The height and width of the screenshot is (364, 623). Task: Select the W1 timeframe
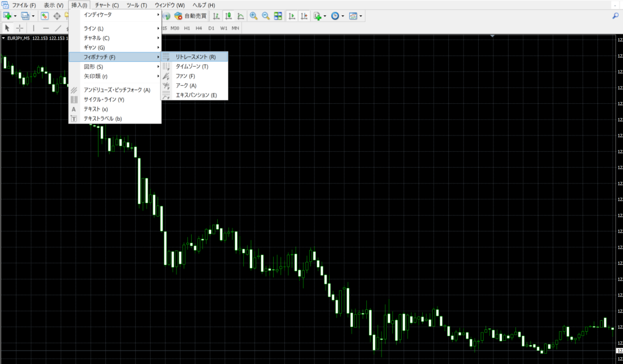224,28
